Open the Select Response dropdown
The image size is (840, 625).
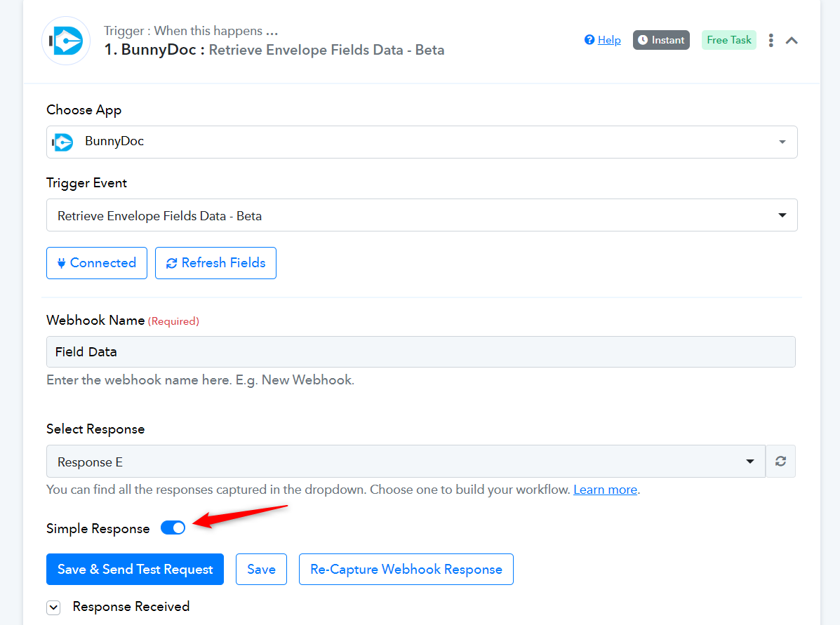tap(406, 461)
